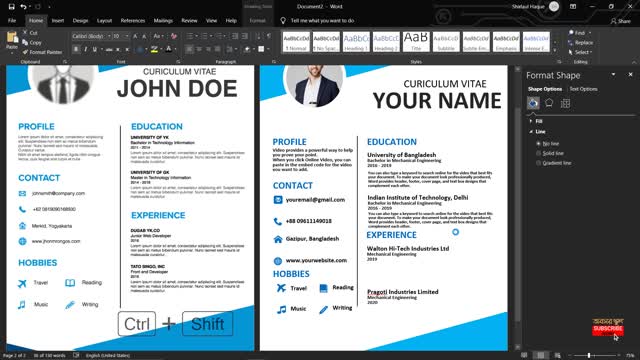This screenshot has width=640, height=360.
Task: Open the Find dropdown arrow
Action: point(590,33)
